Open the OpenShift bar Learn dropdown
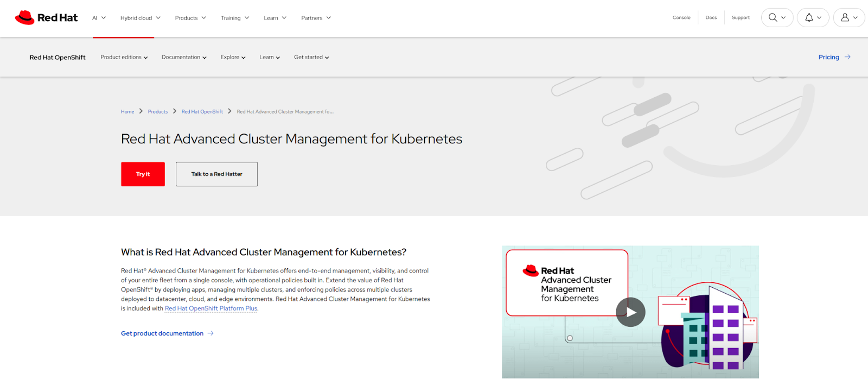 (270, 57)
